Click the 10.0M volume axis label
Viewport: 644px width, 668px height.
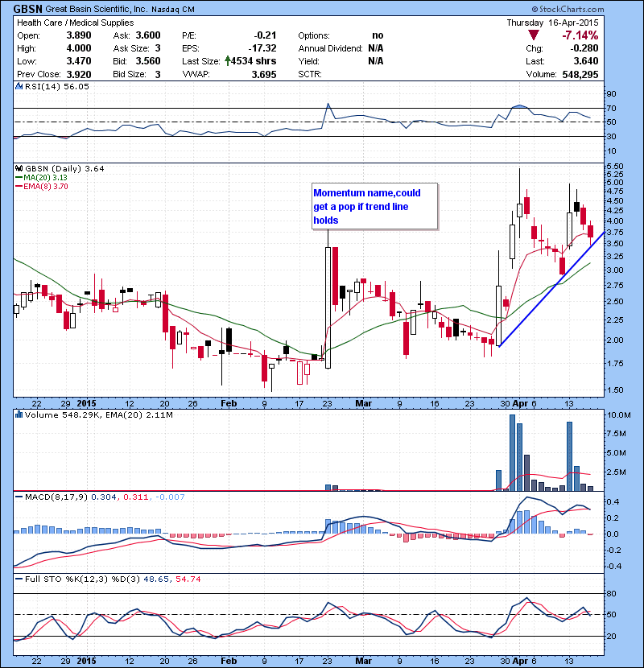point(619,415)
